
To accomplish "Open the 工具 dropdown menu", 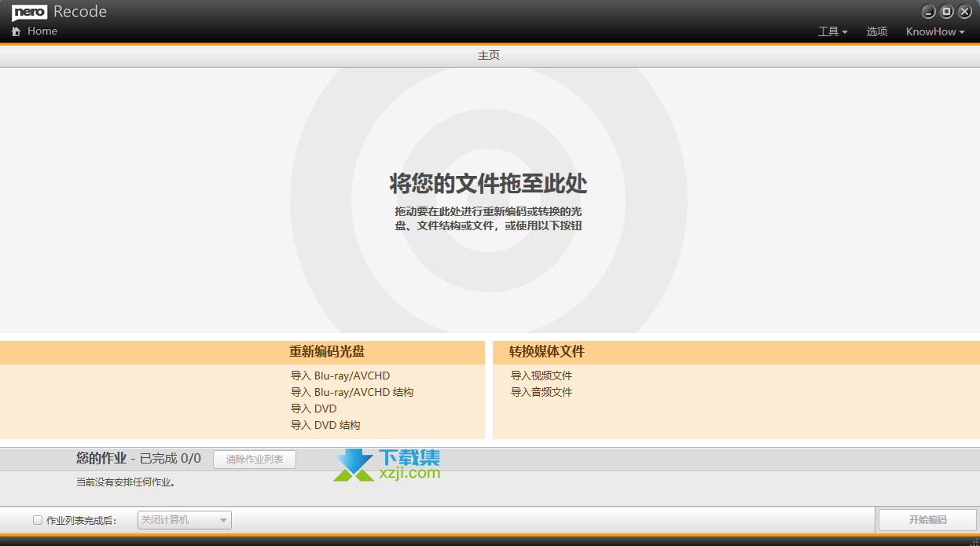I will (x=832, y=32).
